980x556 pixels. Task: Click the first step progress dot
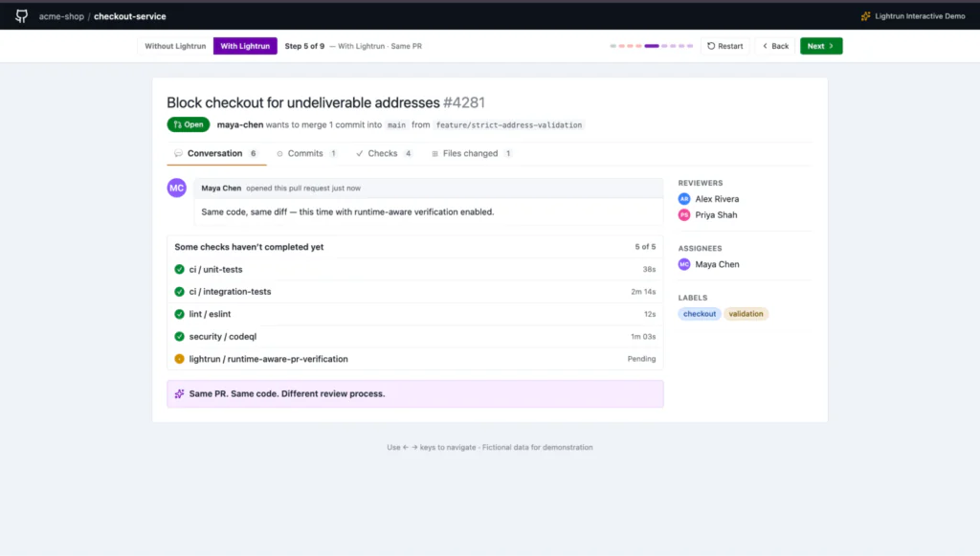(613, 46)
